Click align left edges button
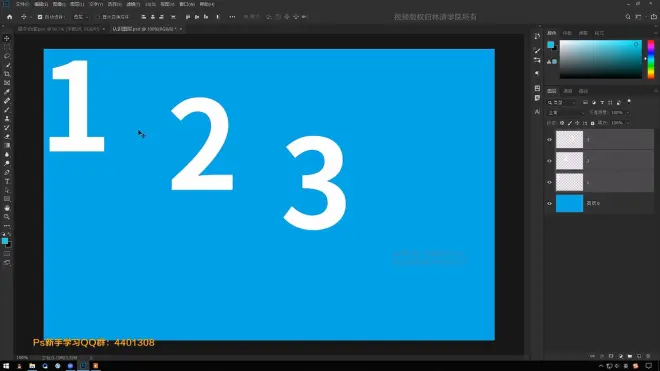660x371 pixels. [x=144, y=17]
